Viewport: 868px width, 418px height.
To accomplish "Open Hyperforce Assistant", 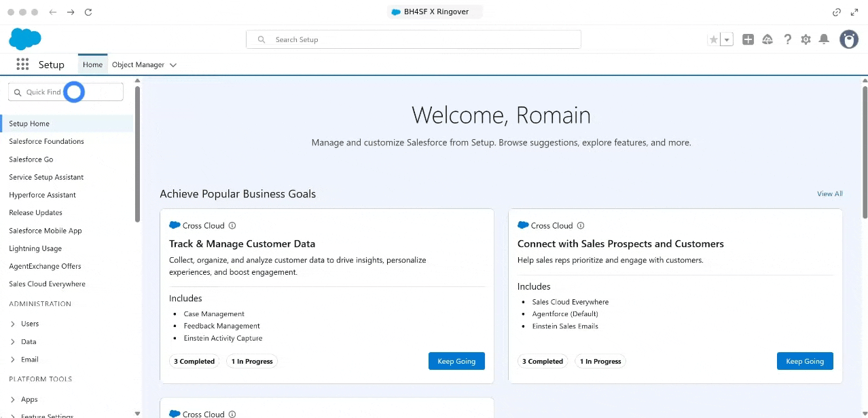I will coord(42,195).
